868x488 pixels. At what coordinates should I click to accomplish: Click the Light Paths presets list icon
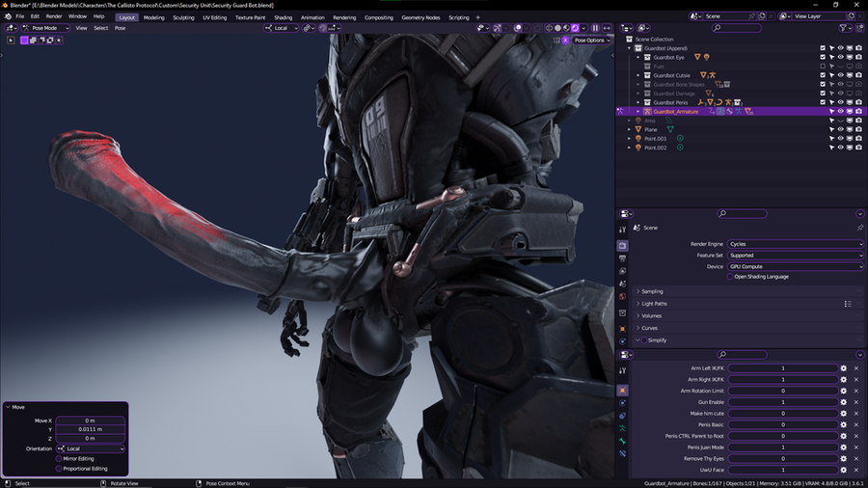coord(848,304)
